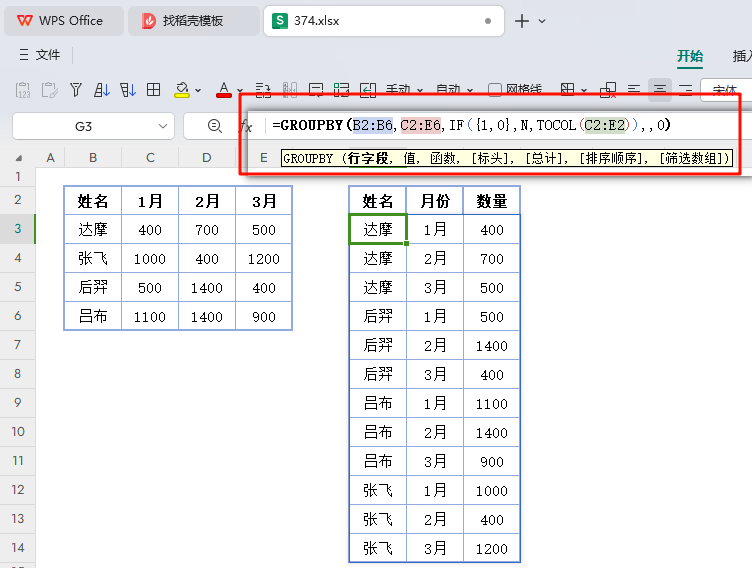Open the 自动 dropdown

tap(454, 90)
